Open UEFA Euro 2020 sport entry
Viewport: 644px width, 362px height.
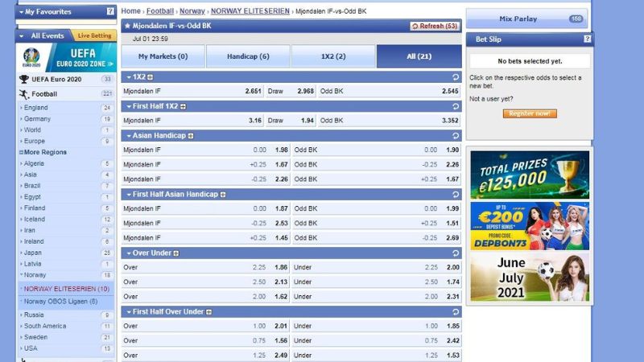(56, 79)
